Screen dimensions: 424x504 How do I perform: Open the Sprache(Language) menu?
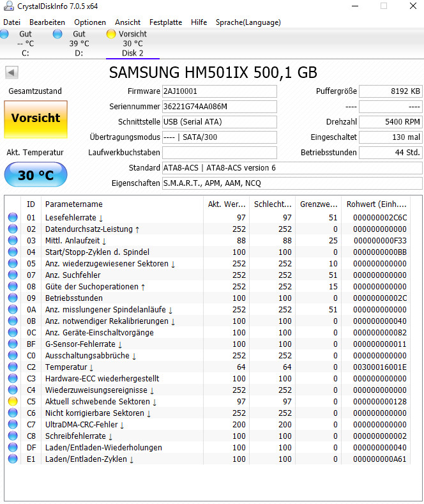[248, 22]
